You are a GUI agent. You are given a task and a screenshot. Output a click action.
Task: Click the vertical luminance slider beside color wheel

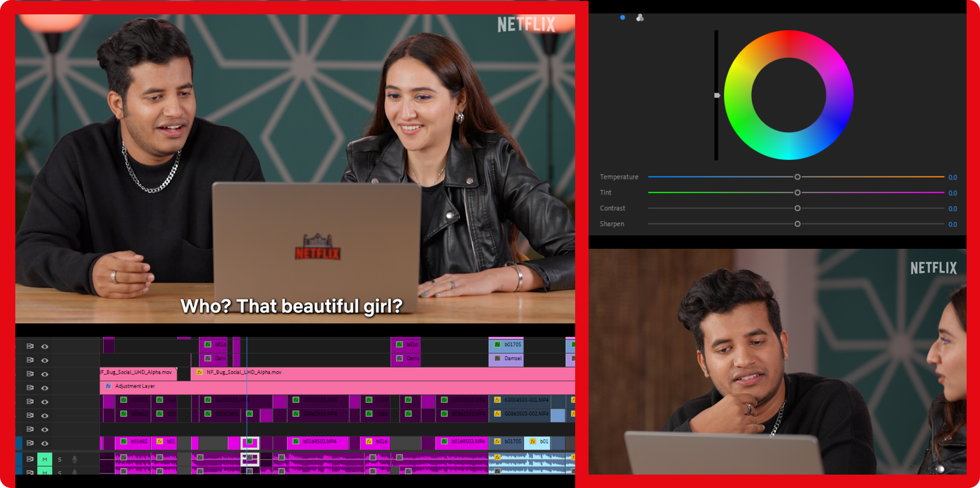coord(716,96)
